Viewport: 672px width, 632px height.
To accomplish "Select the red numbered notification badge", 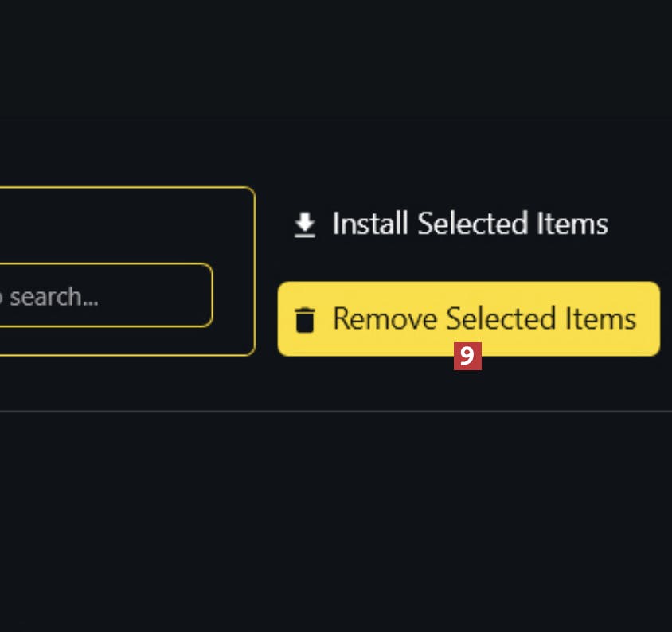I will 467,357.
